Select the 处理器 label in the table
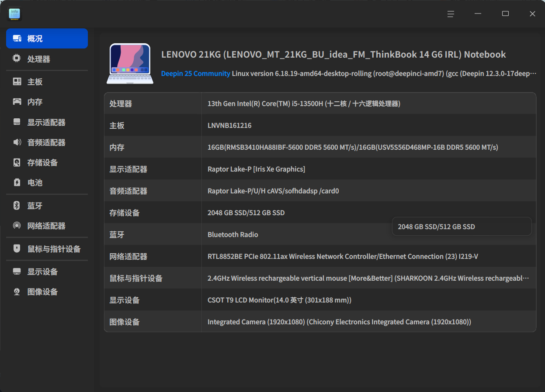The image size is (545, 392). [x=121, y=103]
